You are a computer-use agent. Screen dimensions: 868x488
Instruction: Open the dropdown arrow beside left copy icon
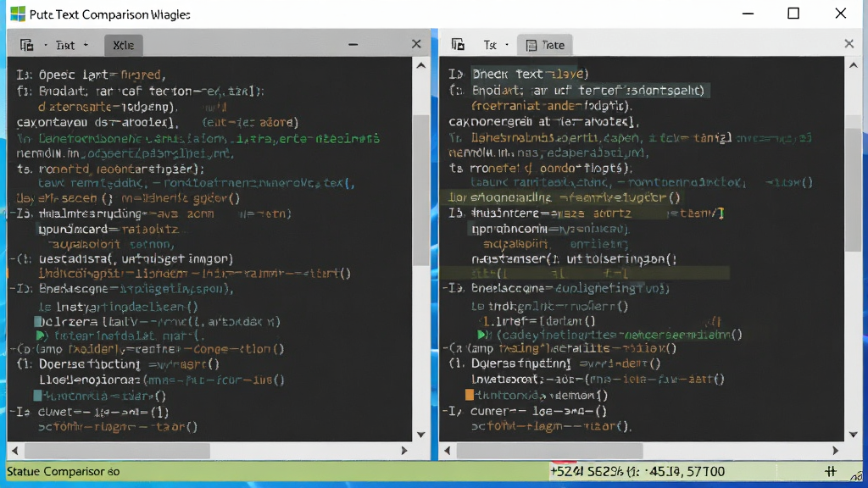point(46,45)
